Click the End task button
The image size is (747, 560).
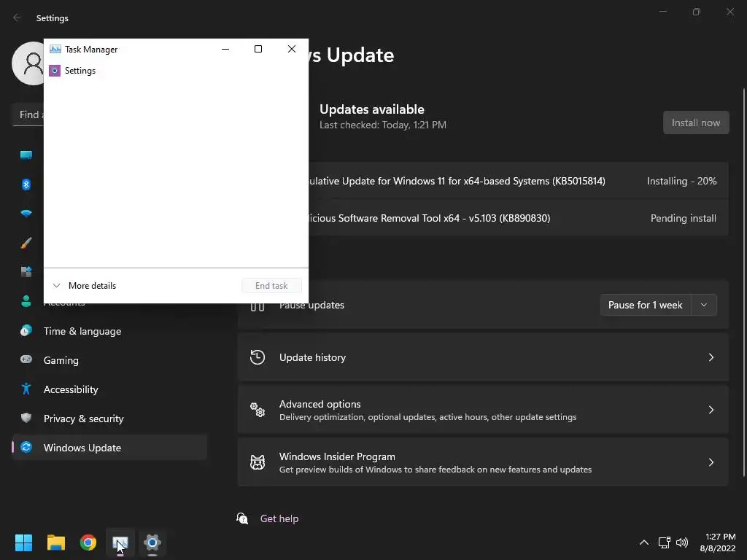271,286
